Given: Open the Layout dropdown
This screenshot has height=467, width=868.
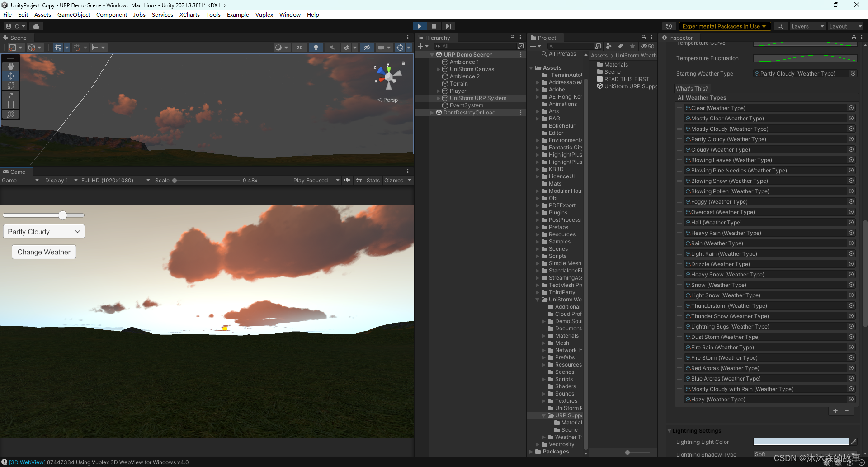Looking at the screenshot, I should (x=845, y=26).
